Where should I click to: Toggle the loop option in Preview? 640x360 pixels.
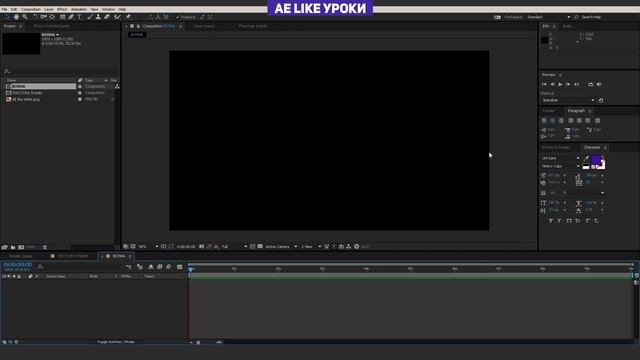point(591,84)
